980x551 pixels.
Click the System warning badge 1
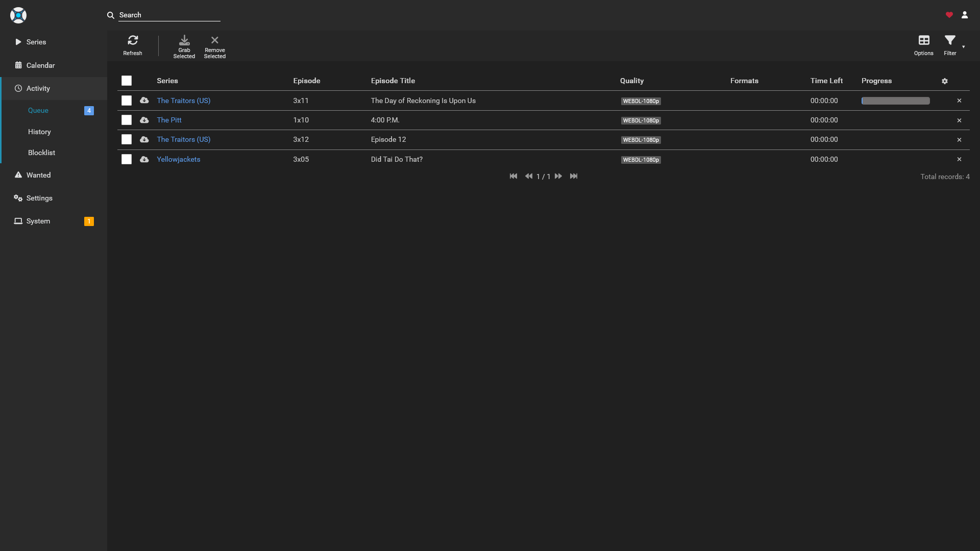point(89,221)
